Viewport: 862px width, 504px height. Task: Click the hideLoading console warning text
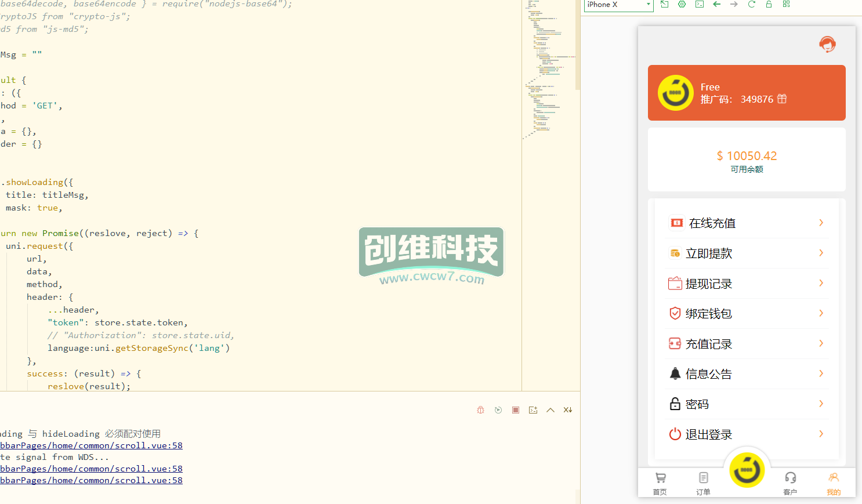81,434
